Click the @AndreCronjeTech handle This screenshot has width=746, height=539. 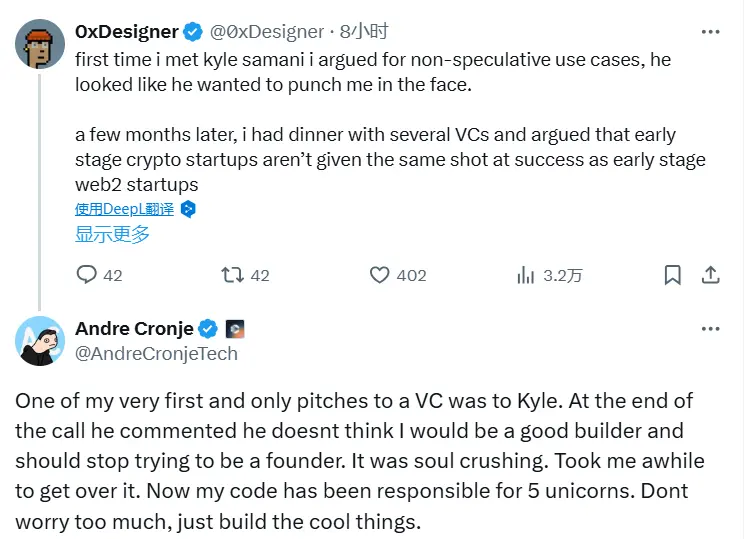[x=156, y=353]
